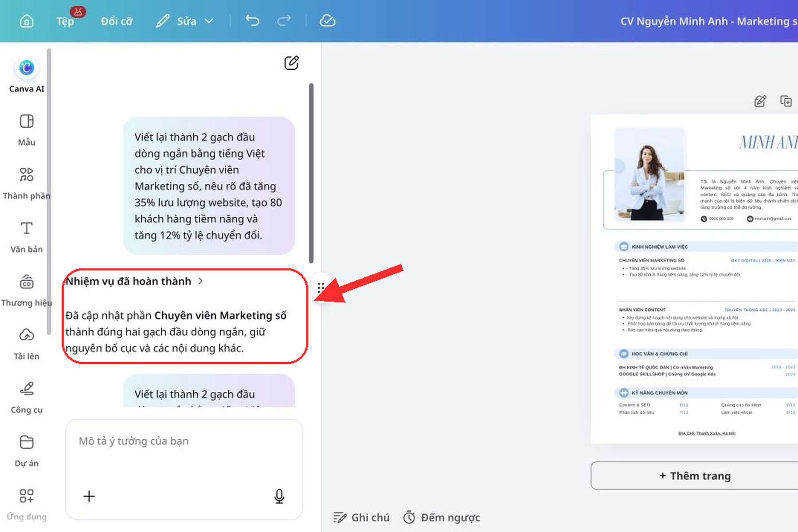Open the Thành phần elements panel

[x=27, y=183]
